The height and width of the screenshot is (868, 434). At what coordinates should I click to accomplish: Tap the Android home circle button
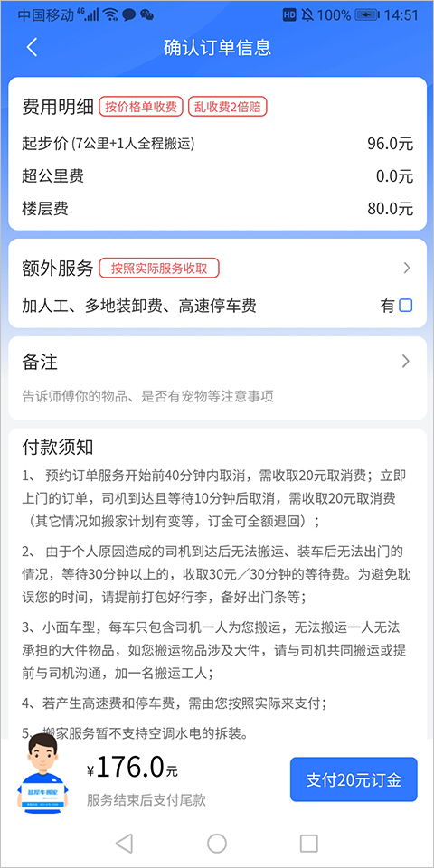click(x=217, y=843)
